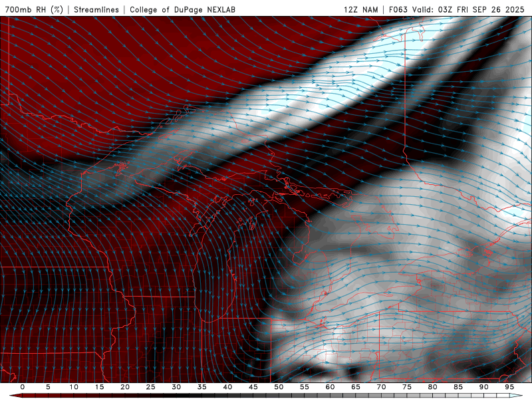This screenshot has width=532, height=399.
Task: Click the '65' value on color bar
Action: pyautogui.click(x=356, y=387)
